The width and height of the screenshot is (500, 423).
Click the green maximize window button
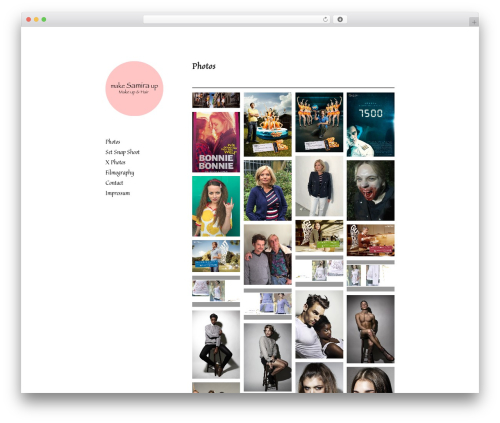point(44,19)
